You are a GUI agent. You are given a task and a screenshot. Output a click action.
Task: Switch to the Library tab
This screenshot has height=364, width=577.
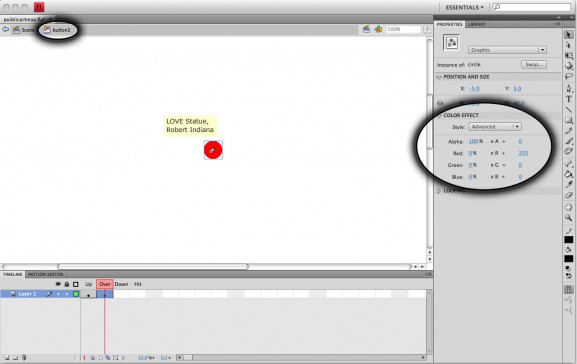point(477,24)
